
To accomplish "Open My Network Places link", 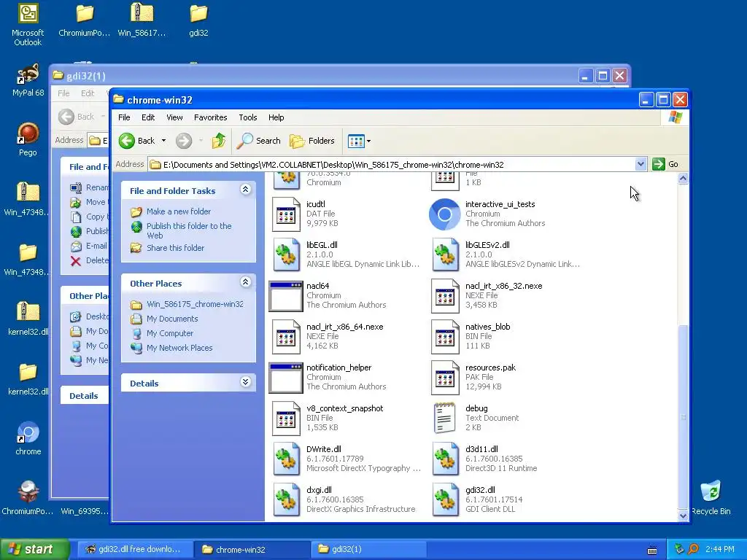I will point(179,348).
